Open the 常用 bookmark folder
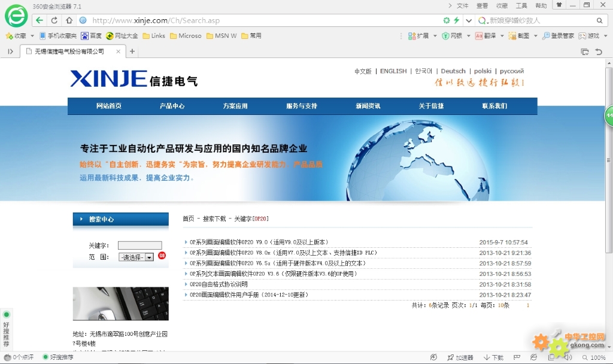The width and height of the screenshot is (613, 364). [251, 35]
